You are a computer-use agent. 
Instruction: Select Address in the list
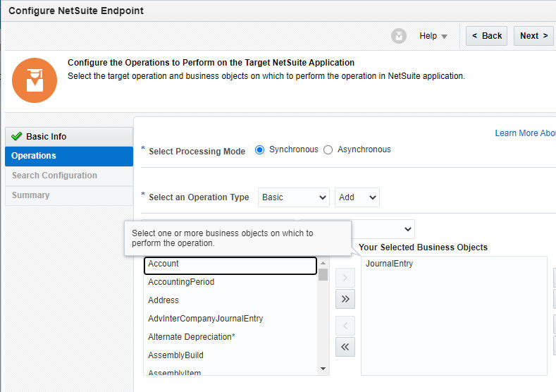click(230, 300)
